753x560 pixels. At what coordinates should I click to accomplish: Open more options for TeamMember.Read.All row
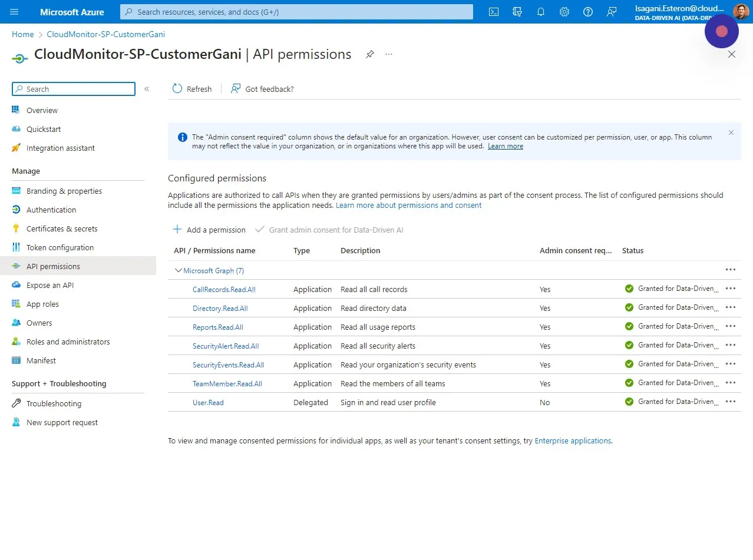coord(731,383)
